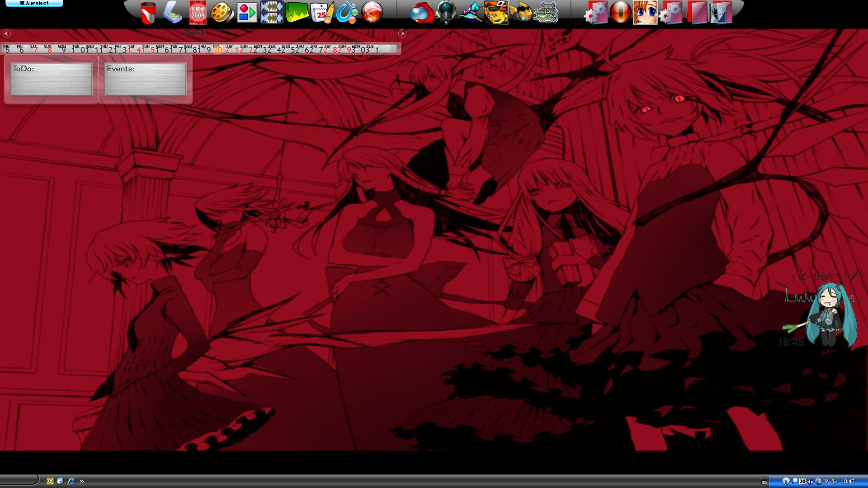
Task: Go to next month in calendar widget
Action: pyautogui.click(x=402, y=33)
